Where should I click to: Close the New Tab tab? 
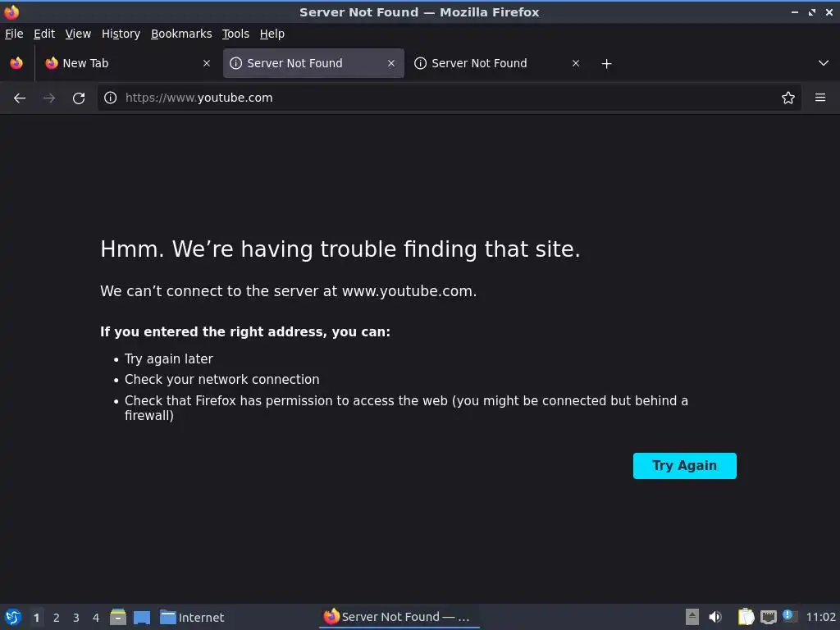[x=207, y=63]
